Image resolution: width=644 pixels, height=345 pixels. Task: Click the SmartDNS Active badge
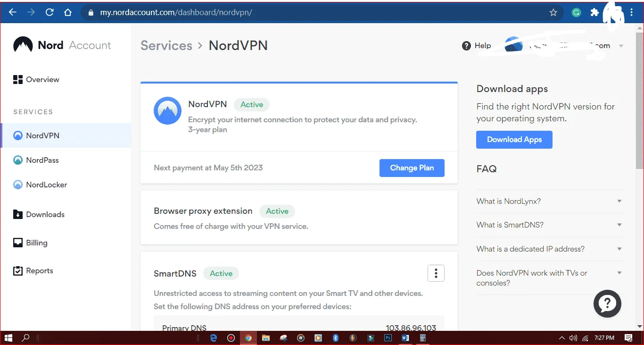[x=221, y=273]
